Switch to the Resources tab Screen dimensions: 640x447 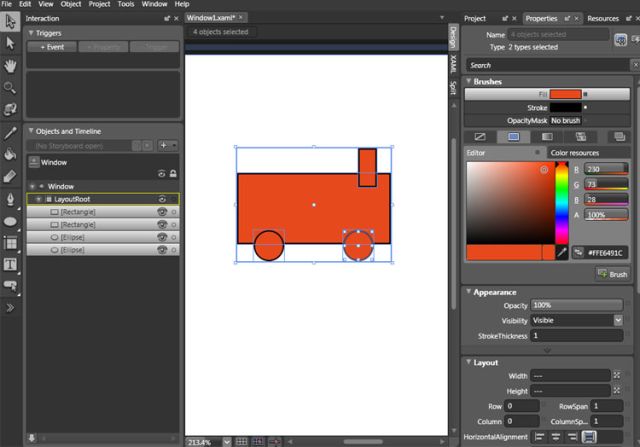point(602,18)
